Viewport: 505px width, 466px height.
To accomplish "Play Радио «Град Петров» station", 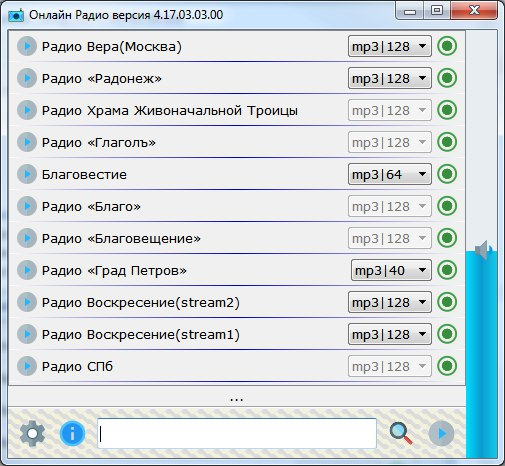I will (27, 270).
